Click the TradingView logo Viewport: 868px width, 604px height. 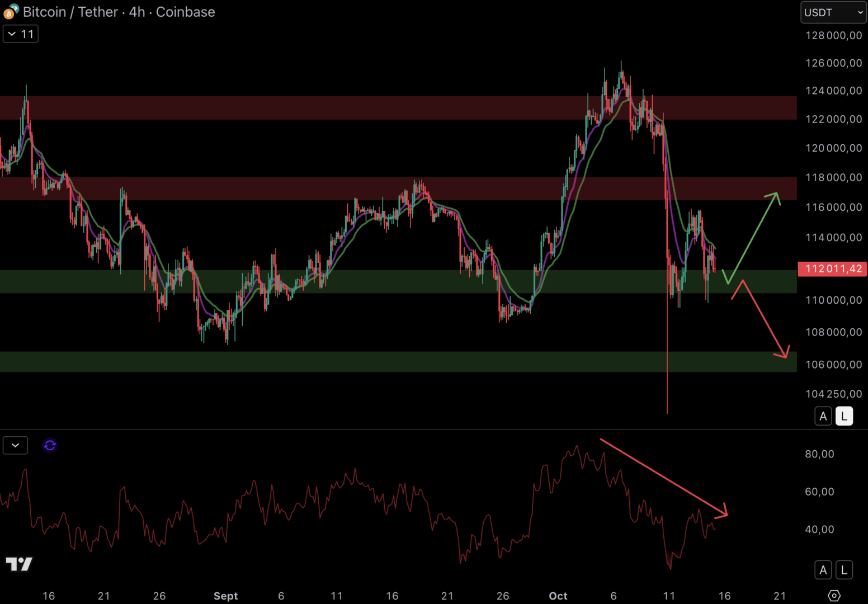coord(19,564)
